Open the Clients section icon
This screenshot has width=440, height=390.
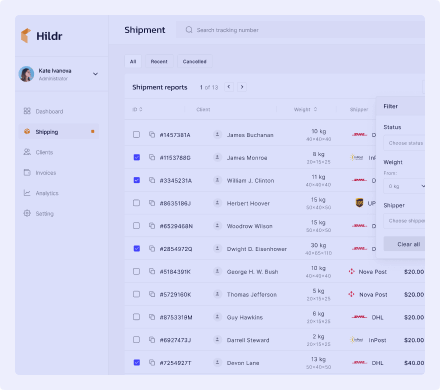(x=27, y=152)
